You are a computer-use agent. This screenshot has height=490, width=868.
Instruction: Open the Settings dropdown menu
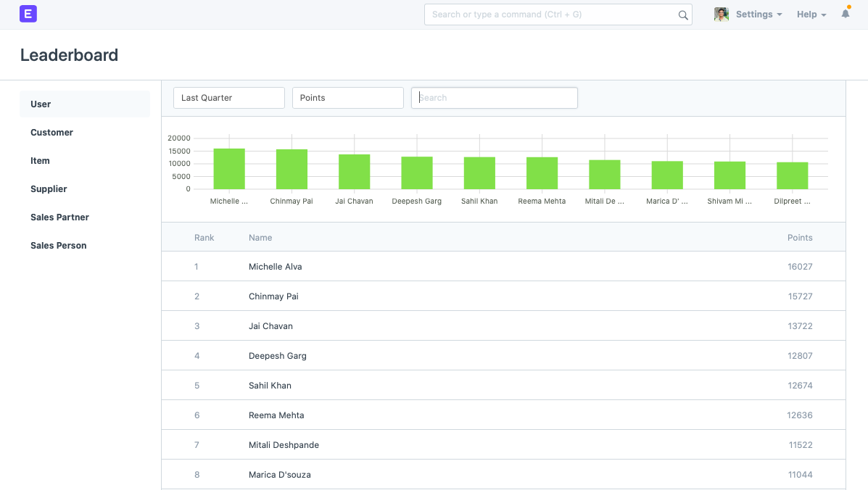click(759, 14)
